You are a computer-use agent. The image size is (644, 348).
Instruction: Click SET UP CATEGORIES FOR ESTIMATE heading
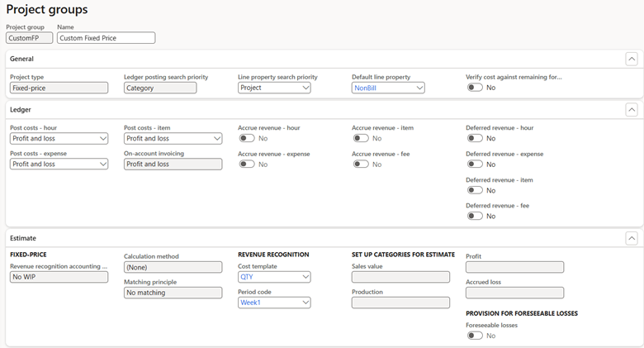[403, 255]
